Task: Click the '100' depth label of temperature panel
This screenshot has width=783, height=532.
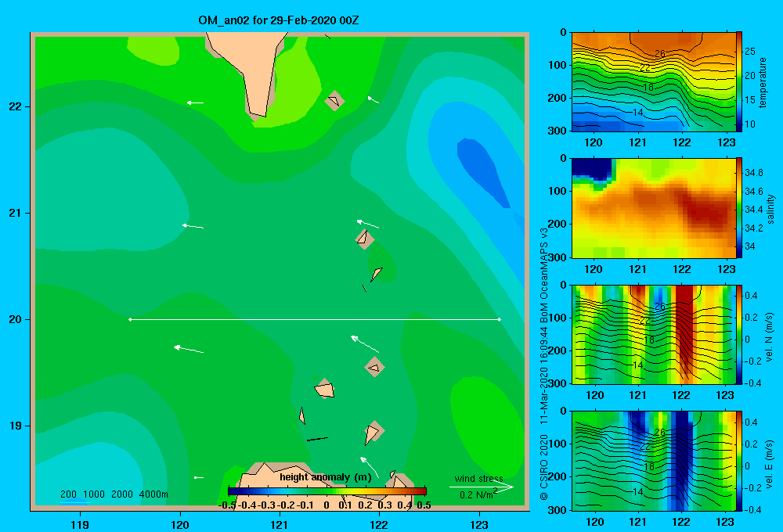Action: pos(557,65)
